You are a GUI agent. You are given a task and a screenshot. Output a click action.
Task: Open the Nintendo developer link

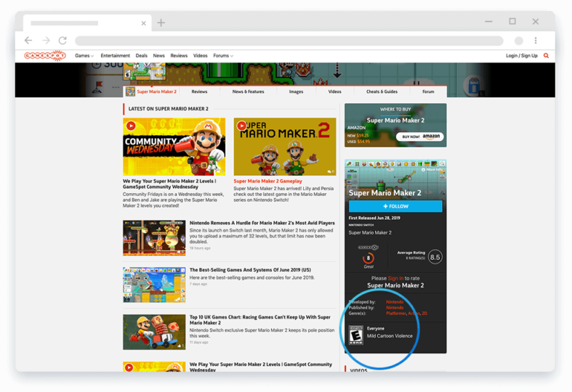pos(395,302)
